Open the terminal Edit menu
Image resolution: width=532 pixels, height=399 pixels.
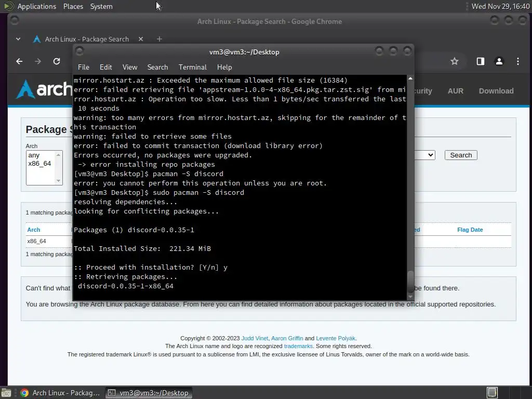point(106,67)
